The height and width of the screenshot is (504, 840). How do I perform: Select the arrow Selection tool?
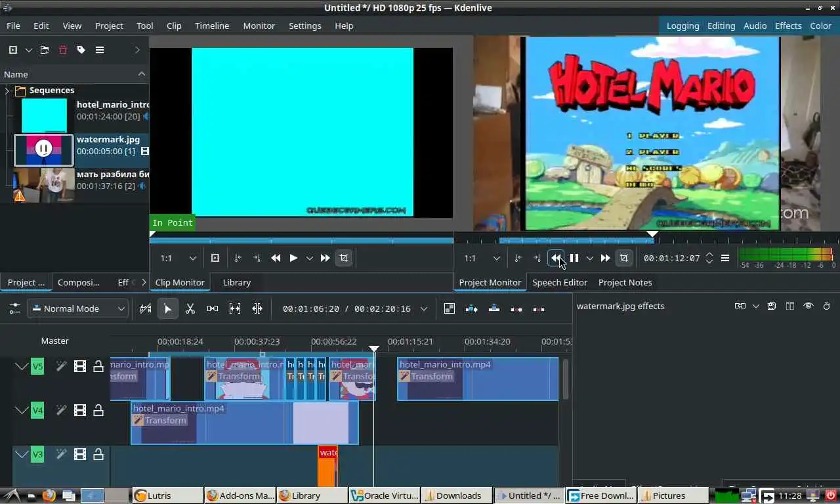(x=168, y=308)
